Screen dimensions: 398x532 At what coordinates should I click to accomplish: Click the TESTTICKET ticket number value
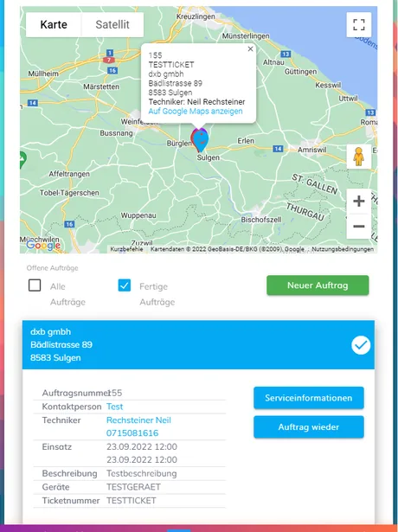tap(132, 501)
